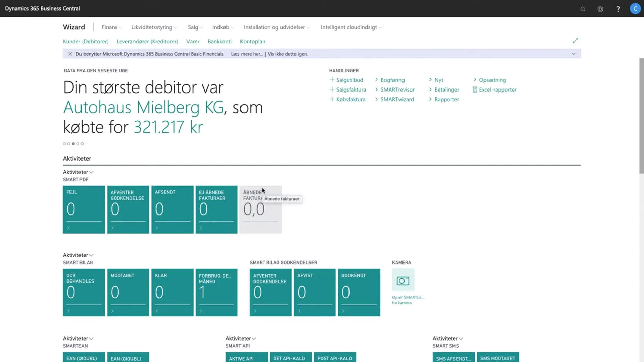
Task: Open Aktiviteter dropdown above SMART API
Action: point(240,338)
